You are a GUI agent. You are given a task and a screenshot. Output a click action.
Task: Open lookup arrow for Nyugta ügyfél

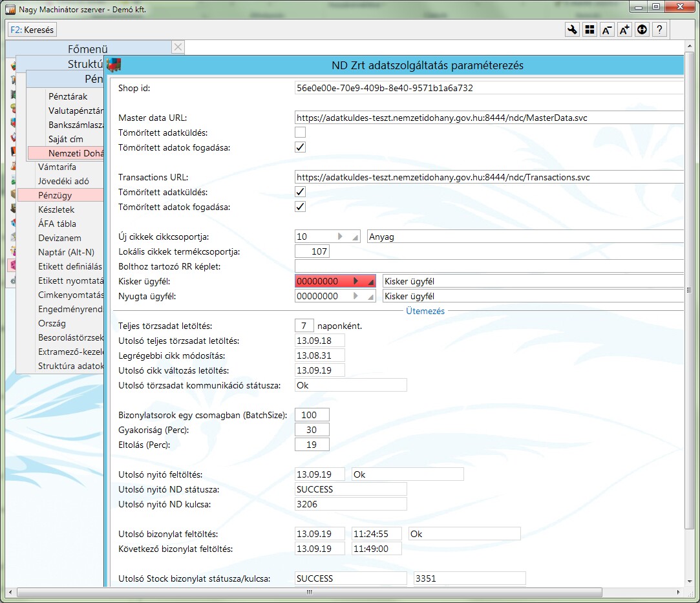(355, 296)
